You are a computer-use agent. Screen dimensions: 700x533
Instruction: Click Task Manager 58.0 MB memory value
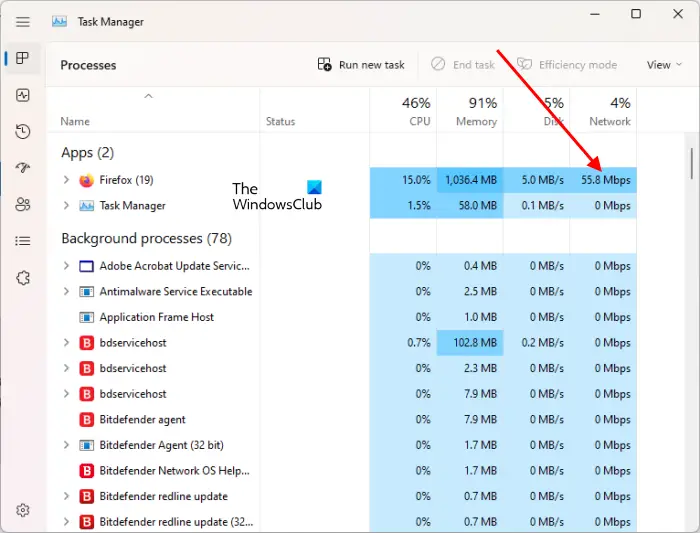pos(478,205)
